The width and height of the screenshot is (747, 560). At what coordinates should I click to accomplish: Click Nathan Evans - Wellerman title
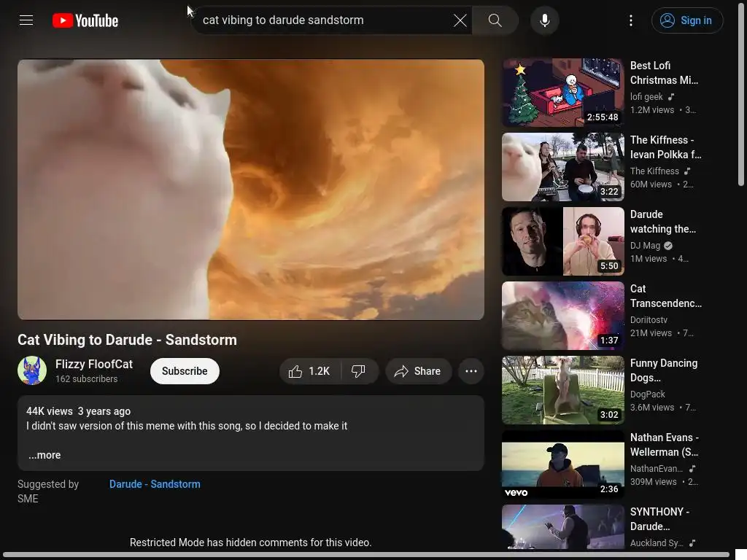[x=664, y=444]
